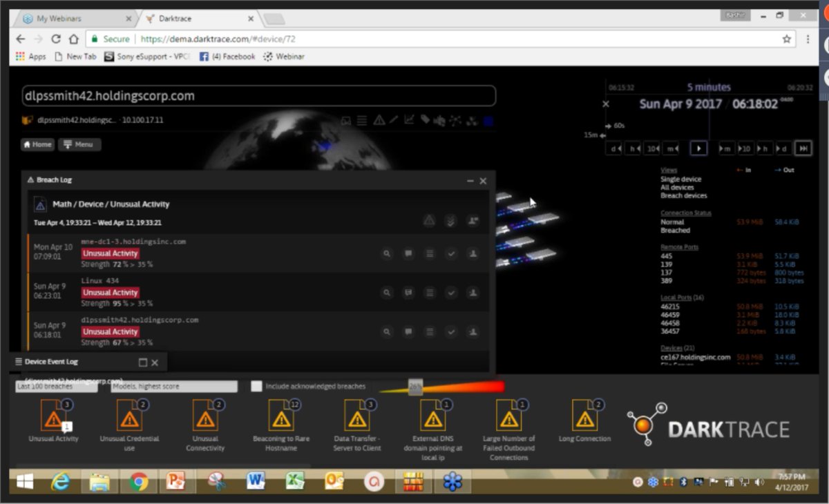Open the list icon for dlpssmith42 breach row

430,332
